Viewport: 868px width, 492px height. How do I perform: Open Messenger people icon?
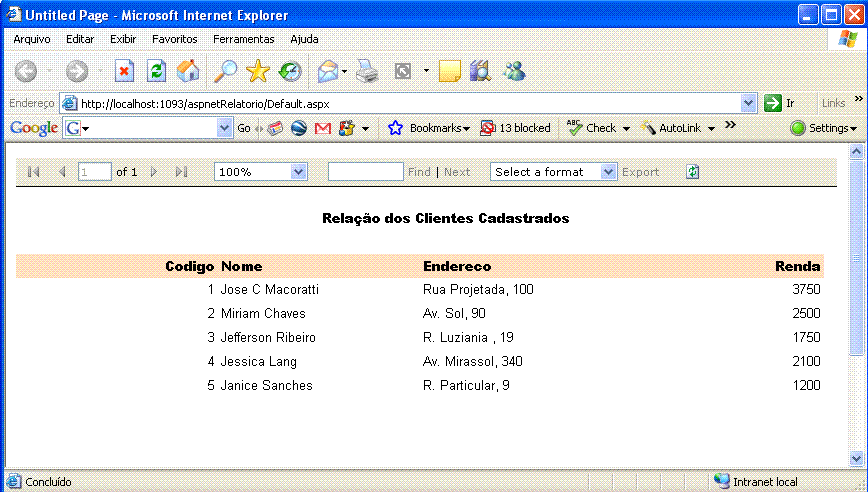pyautogui.click(x=514, y=71)
